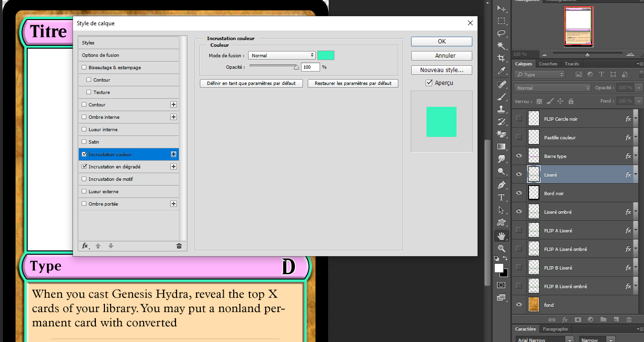
Task: Select Styles in the dialog list
Action: 129,43
